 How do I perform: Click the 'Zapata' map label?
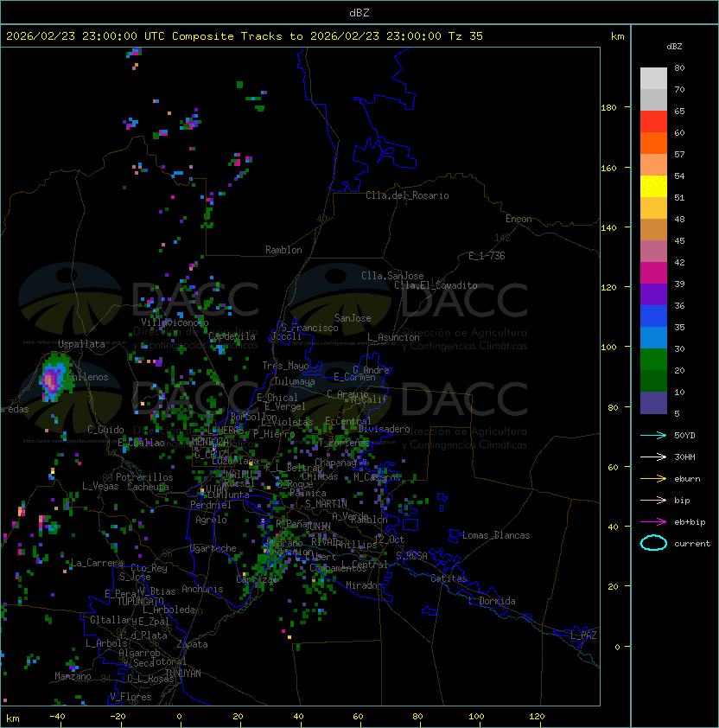192,644
